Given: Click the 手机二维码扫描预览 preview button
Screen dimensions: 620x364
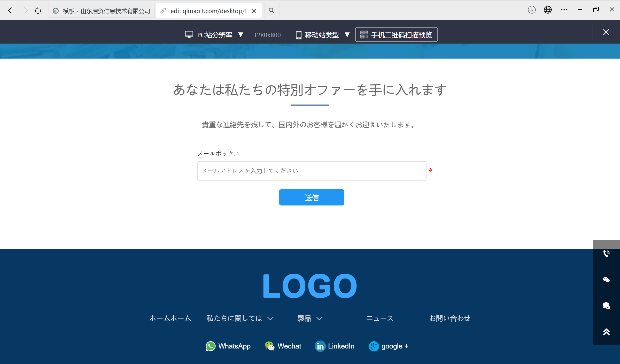Looking at the screenshot, I should [x=396, y=34].
